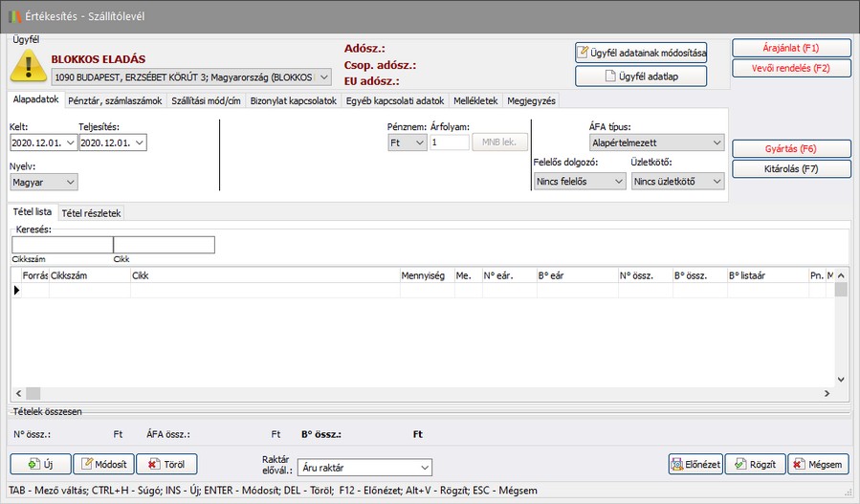Click the Új button with plus icon
The width and height of the screenshot is (860, 504).
tap(40, 464)
